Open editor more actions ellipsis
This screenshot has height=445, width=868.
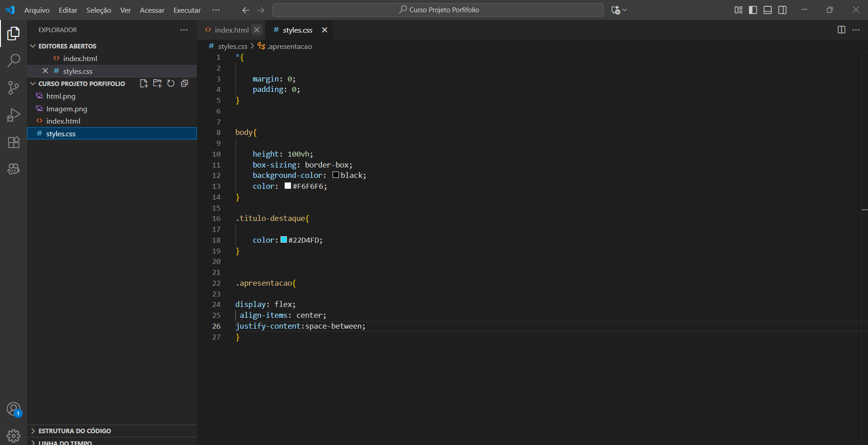tap(856, 30)
